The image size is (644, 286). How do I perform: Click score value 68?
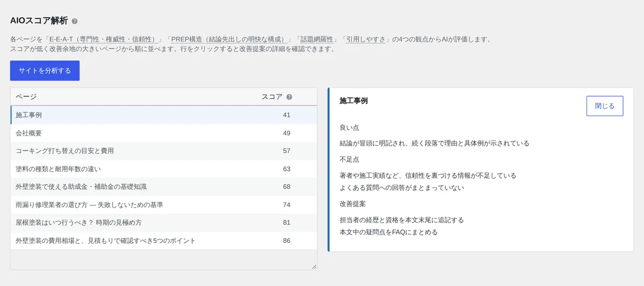click(287, 187)
